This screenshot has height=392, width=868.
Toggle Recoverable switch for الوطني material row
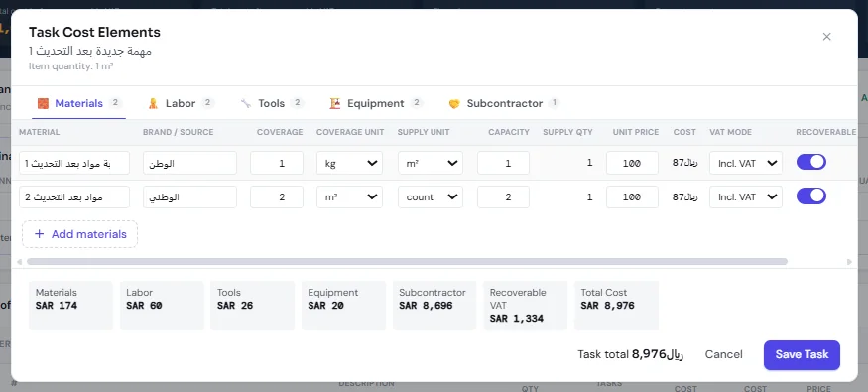[811, 196]
